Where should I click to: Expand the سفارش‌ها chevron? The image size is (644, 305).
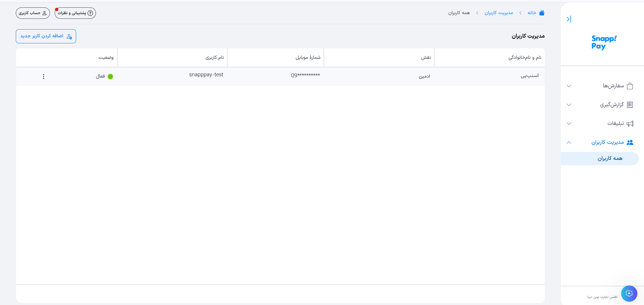(569, 86)
